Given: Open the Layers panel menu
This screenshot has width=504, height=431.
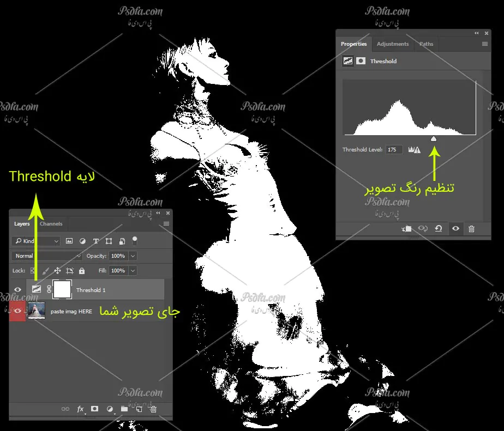Looking at the screenshot, I should click(166, 223).
